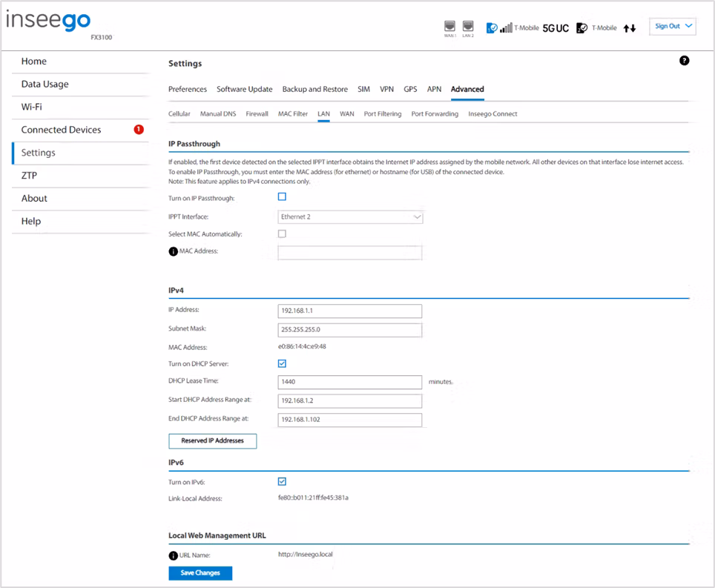Toggle Select MAC Automatically checkbox
715x588 pixels.
283,234
